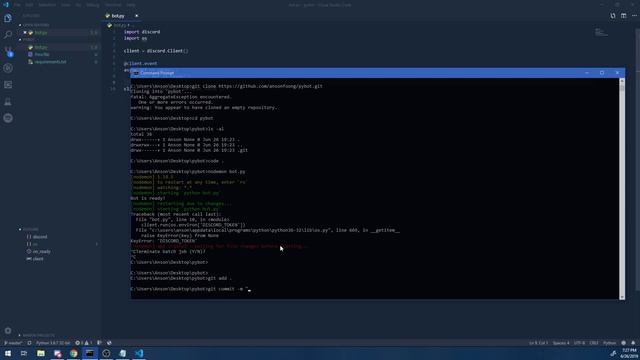Click the Command Prompt vertical scrollbar

[x=622, y=188]
